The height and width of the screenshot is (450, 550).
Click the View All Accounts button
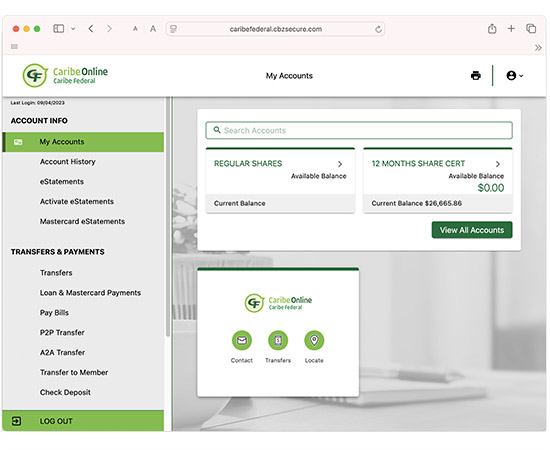coord(472,230)
